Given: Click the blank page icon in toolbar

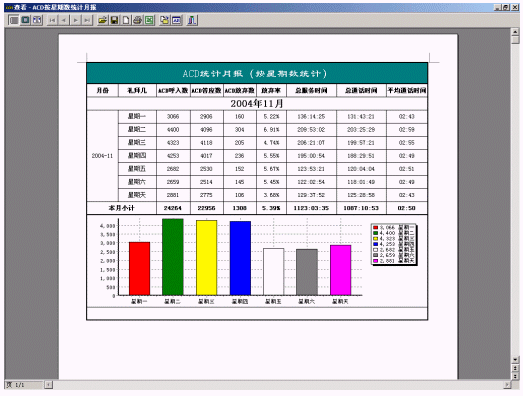Looking at the screenshot, I should pos(126,20).
